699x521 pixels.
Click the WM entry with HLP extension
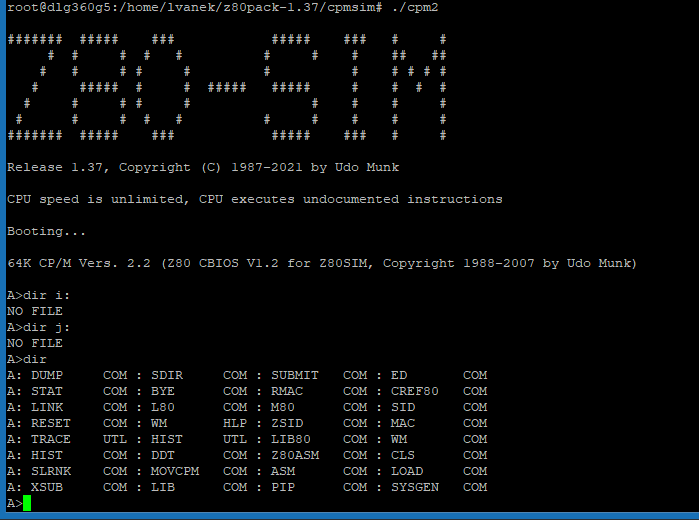click(159, 423)
